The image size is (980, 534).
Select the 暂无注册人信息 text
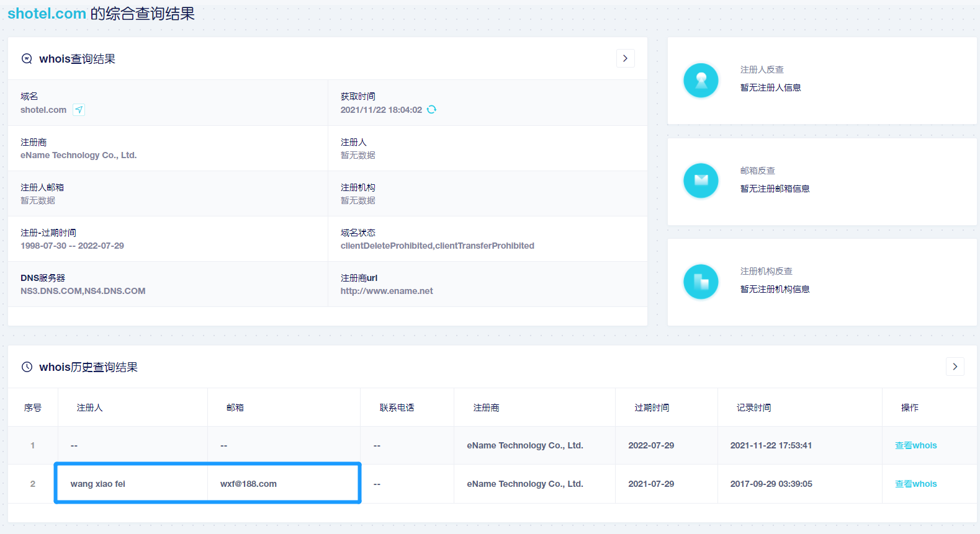tap(771, 87)
